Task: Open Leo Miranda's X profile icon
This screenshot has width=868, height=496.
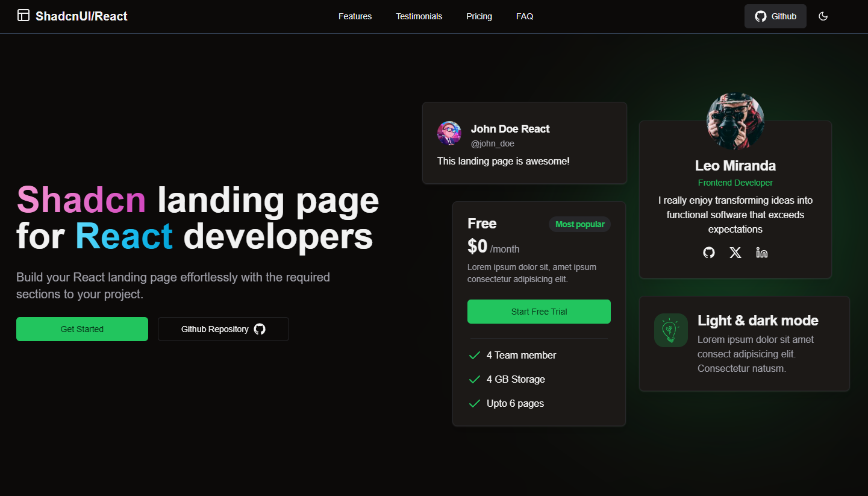Action: [x=735, y=253]
